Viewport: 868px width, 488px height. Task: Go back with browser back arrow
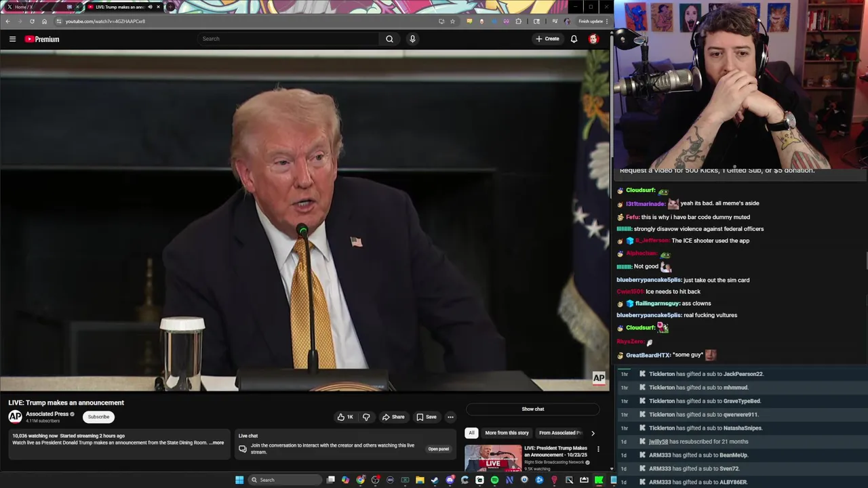[7, 21]
